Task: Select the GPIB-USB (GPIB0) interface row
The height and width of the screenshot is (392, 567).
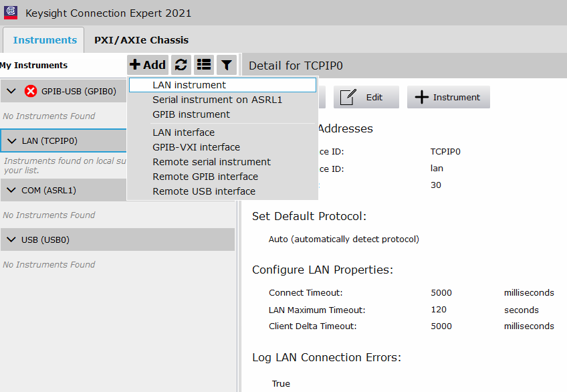Action: click(64, 91)
